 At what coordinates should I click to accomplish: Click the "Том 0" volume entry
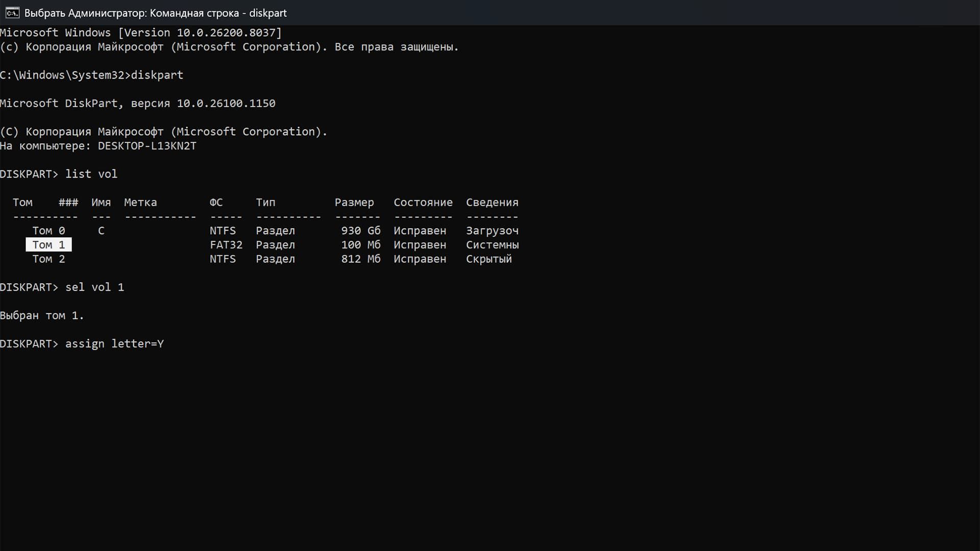[48, 230]
